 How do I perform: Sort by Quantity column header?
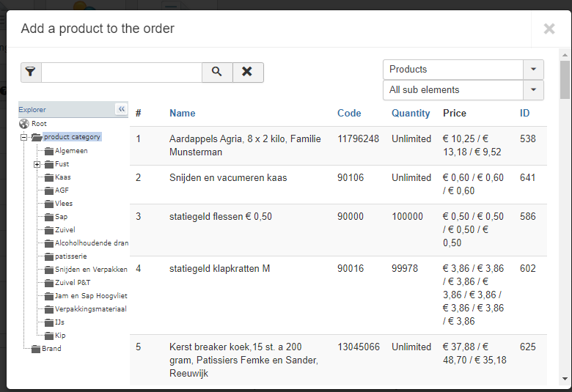(x=411, y=114)
